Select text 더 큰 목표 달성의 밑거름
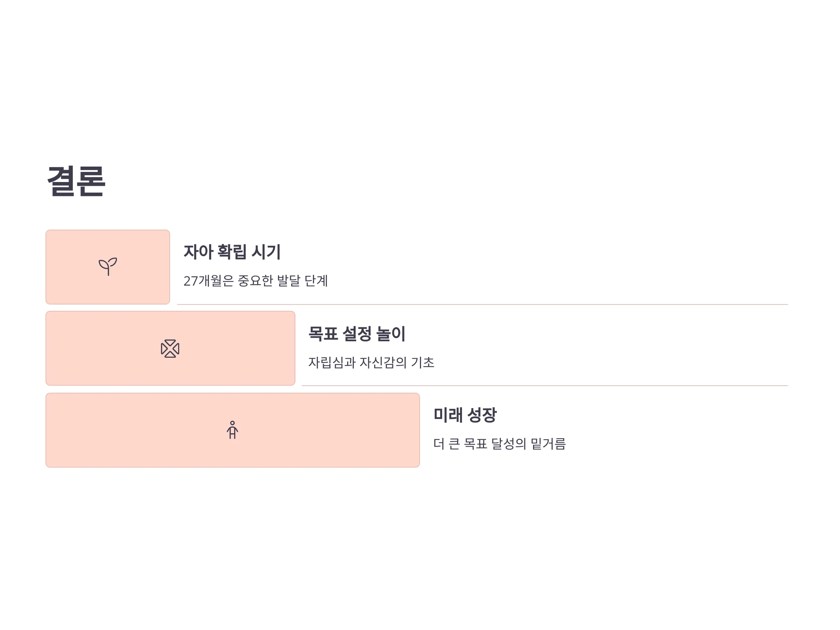The image size is (840, 630). [499, 443]
